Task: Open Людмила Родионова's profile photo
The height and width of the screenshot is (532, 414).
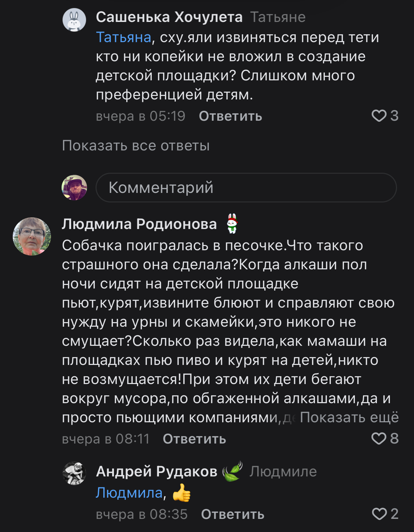Action: 32,236
